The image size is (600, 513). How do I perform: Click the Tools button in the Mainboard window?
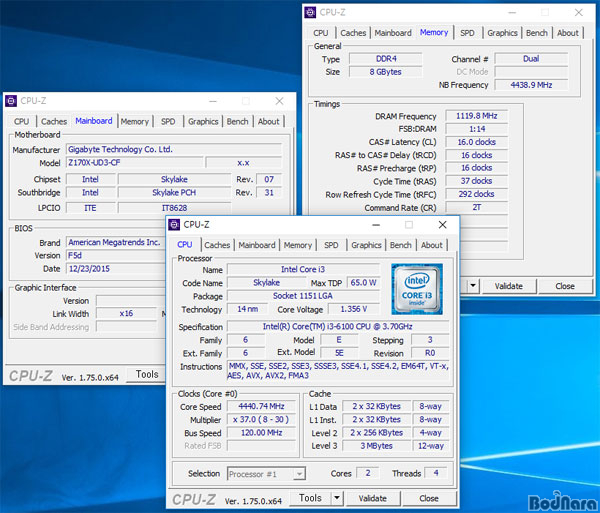pos(147,374)
